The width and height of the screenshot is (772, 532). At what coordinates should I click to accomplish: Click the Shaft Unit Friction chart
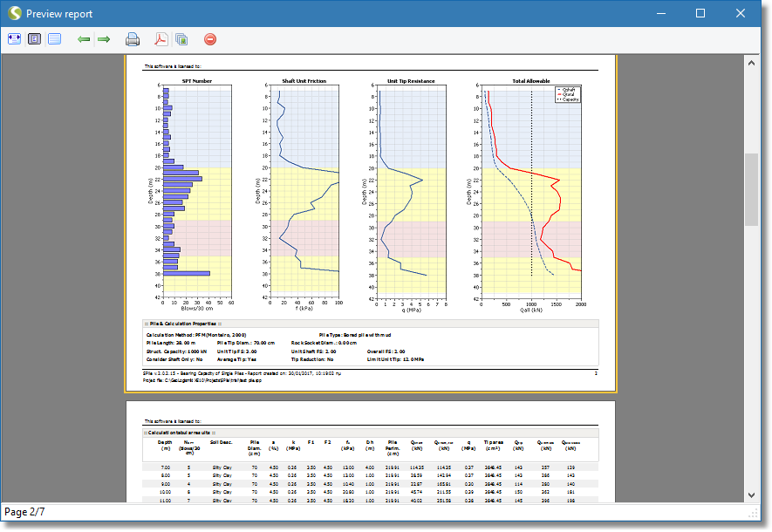[304, 190]
